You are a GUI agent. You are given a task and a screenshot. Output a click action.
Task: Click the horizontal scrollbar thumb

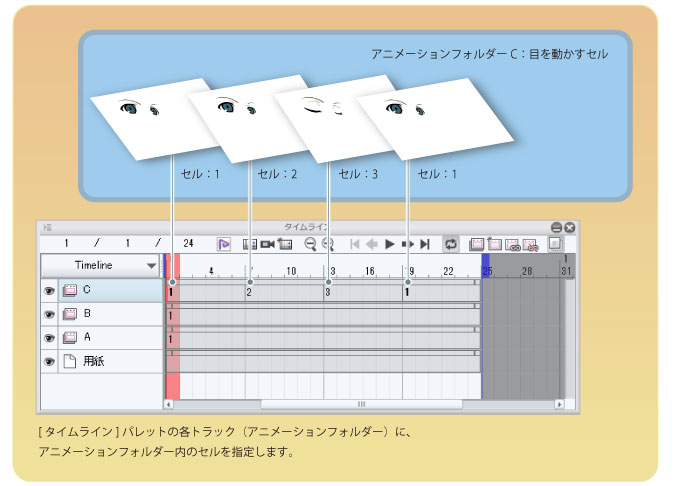pyautogui.click(x=362, y=404)
